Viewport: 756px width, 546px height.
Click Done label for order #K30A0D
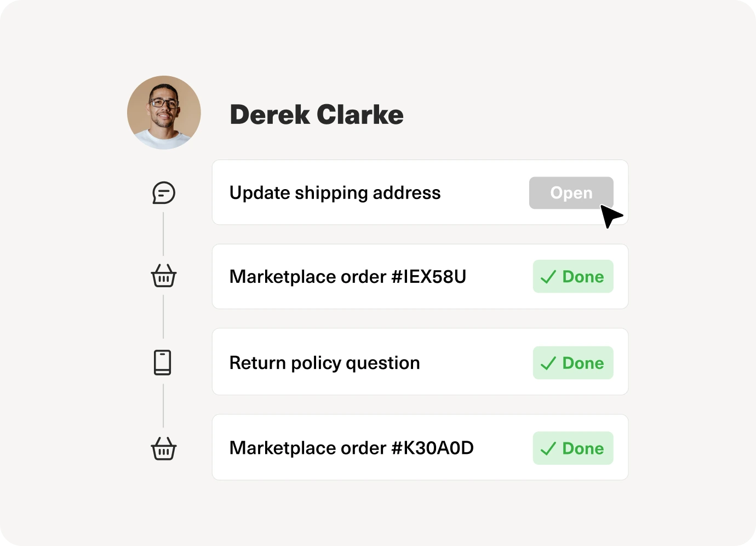[x=583, y=448]
